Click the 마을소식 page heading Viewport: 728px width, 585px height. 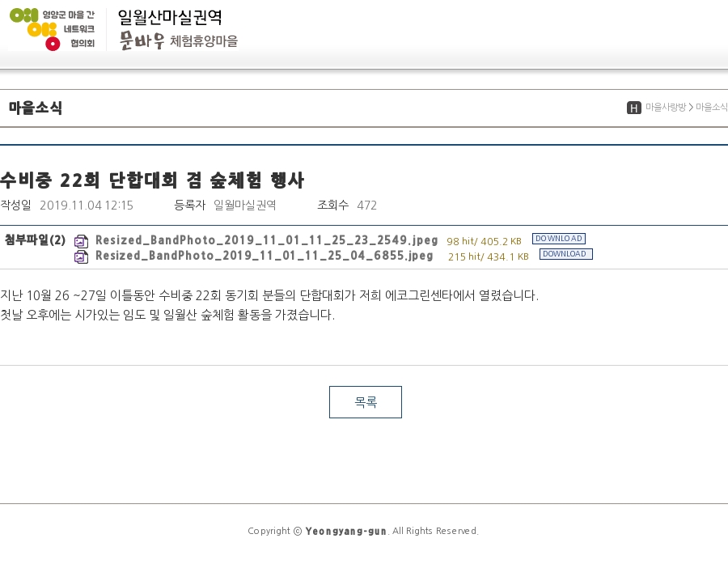[36, 108]
